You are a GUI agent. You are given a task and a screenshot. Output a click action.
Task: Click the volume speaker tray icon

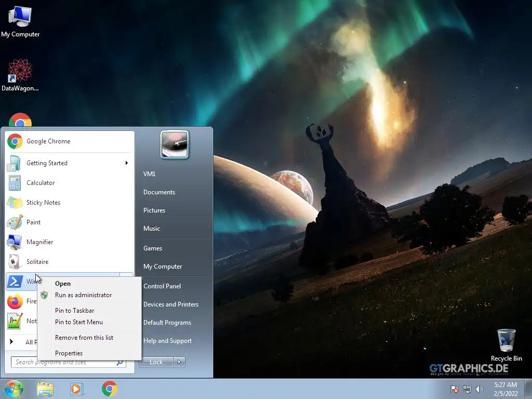coord(480,389)
